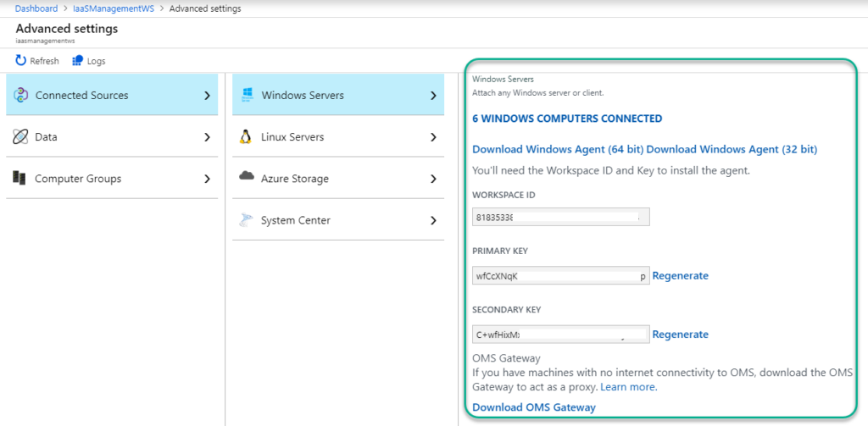
Task: Click the SECONDARY KEY label
Action: [507, 310]
